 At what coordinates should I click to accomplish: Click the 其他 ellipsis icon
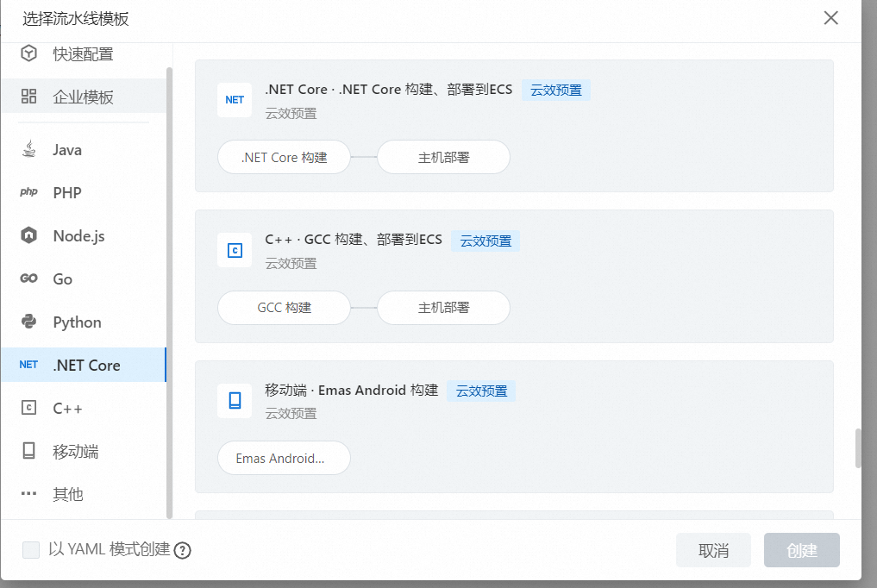point(28,493)
